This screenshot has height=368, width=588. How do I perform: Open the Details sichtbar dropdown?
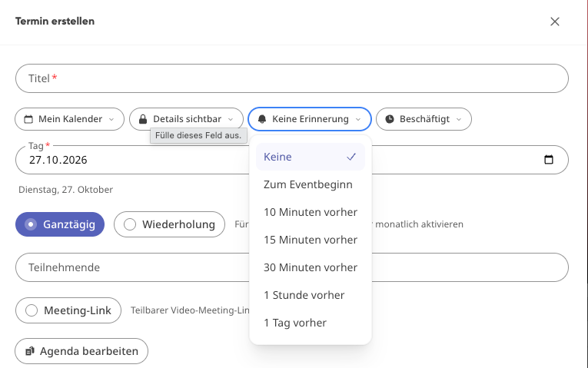pyautogui.click(x=186, y=119)
